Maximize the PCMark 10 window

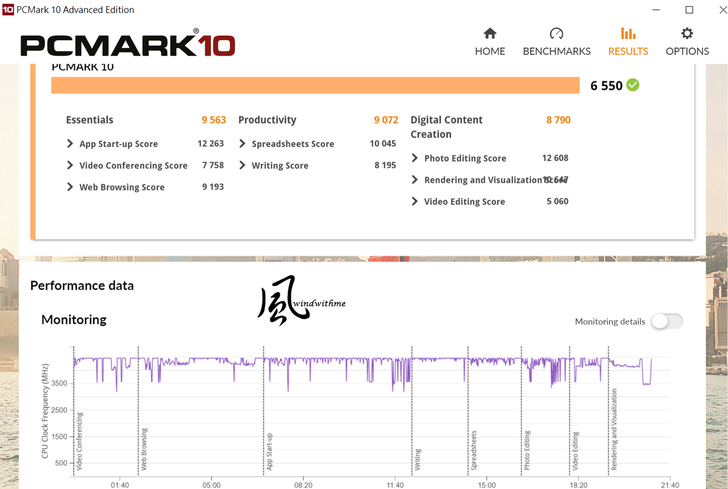click(689, 10)
